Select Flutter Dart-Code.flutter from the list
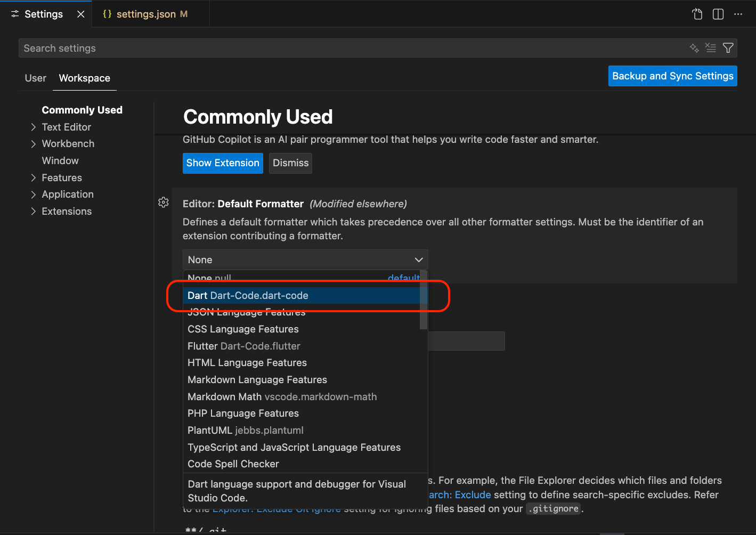The image size is (756, 535). coord(244,346)
